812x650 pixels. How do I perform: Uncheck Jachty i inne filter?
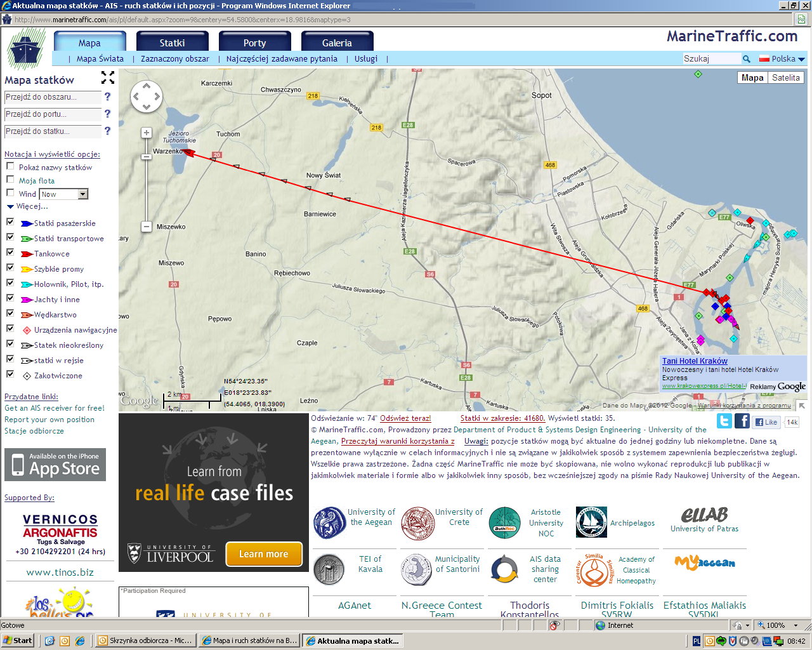pyautogui.click(x=10, y=298)
